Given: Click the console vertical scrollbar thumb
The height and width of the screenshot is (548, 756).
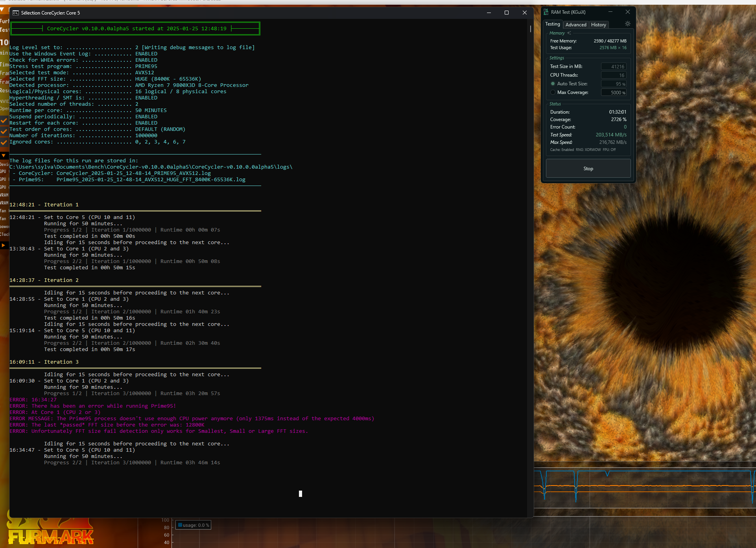Looking at the screenshot, I should [530, 29].
